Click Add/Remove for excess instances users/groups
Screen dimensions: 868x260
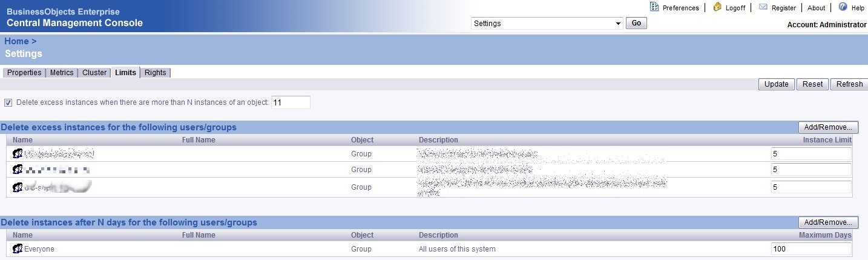[x=828, y=127]
